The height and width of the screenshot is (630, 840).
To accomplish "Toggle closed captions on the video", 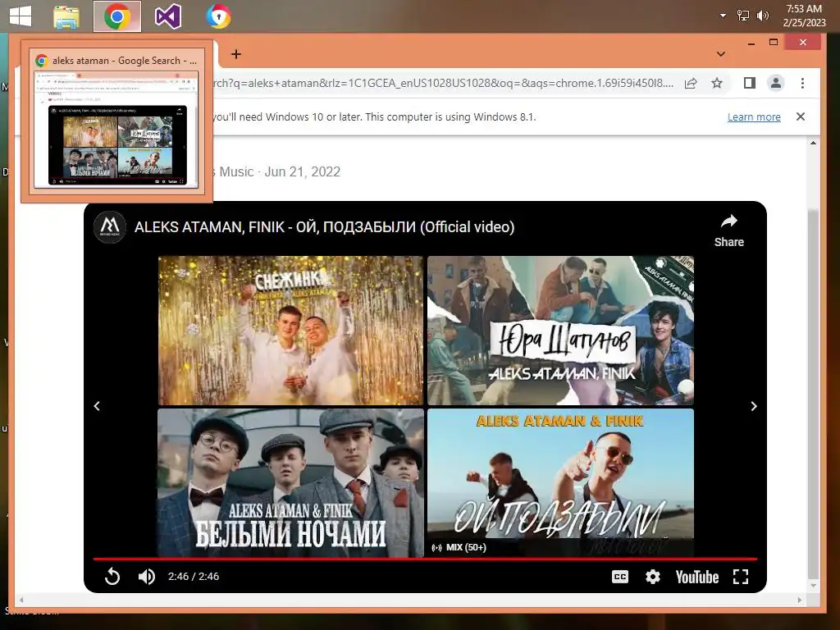I will pos(620,577).
